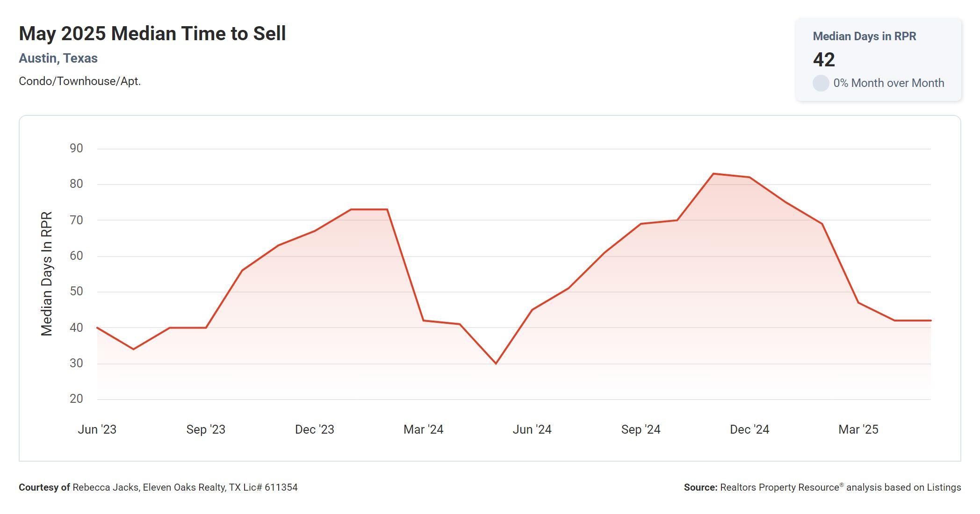980x514 pixels.
Task: Click the "Mar '24" x-axis label
Action: (423, 429)
